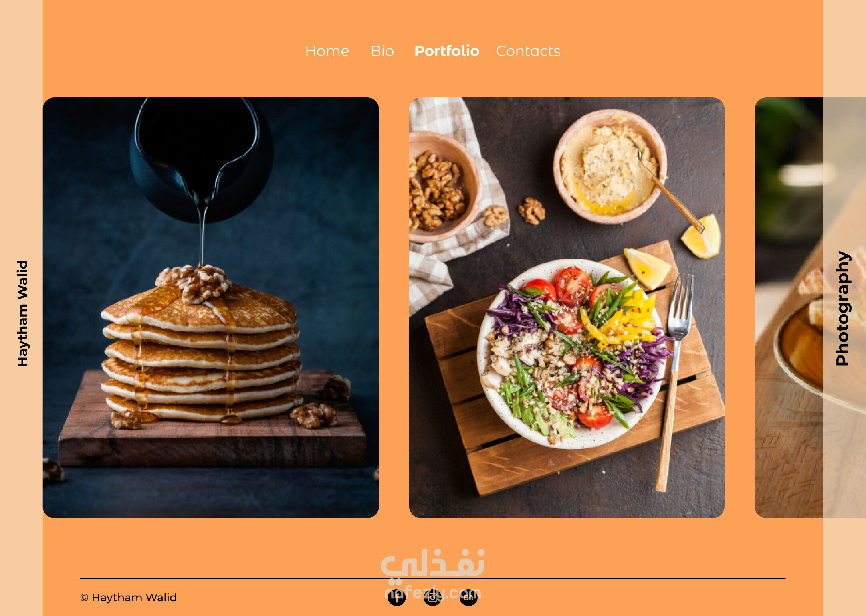866x616 pixels.
Task: Click the vertical Photography side label
Action: coord(843,308)
